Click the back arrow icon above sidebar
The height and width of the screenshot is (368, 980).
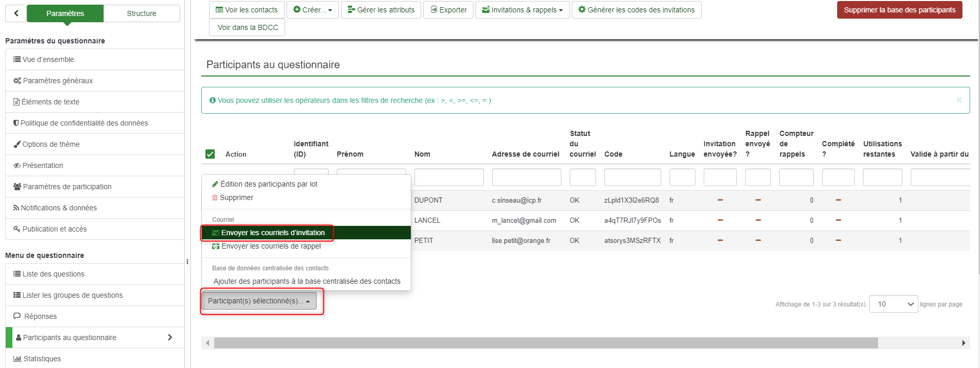pos(16,13)
